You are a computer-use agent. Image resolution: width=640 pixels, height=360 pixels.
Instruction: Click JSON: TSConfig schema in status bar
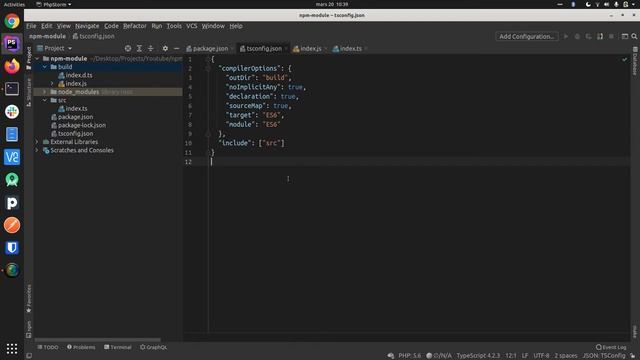point(604,356)
